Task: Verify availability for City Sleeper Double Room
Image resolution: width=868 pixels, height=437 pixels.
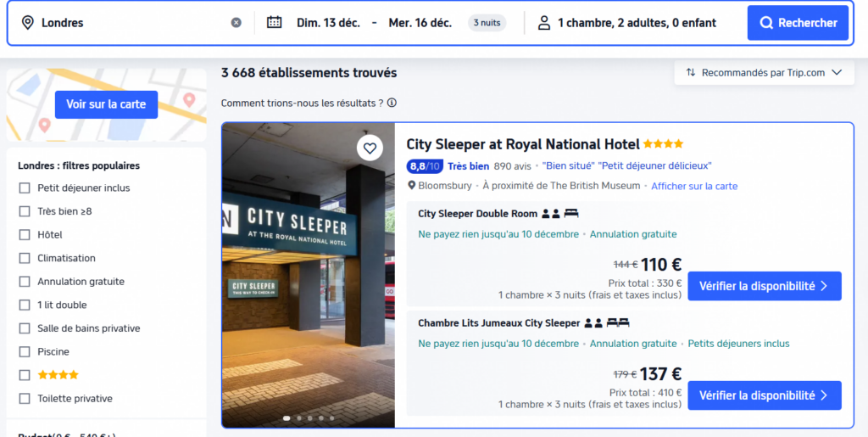Action: pos(765,286)
